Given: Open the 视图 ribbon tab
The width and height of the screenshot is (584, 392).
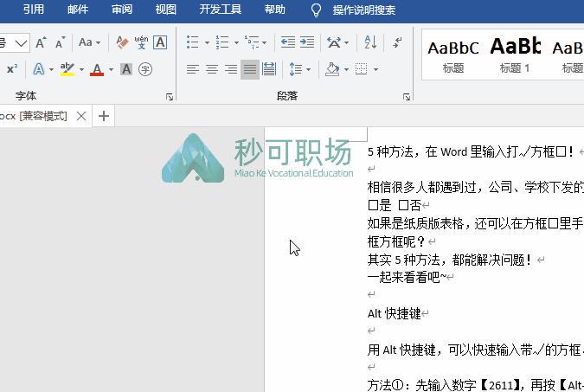Looking at the screenshot, I should tap(166, 10).
